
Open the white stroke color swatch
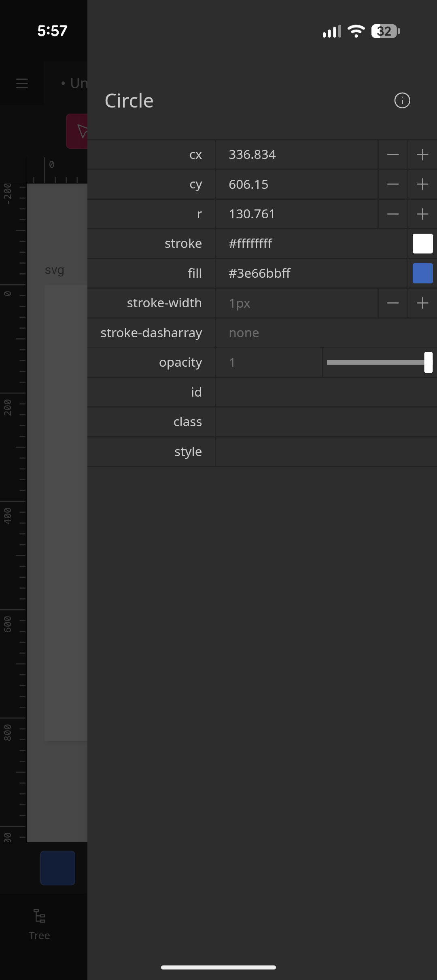[x=422, y=244]
